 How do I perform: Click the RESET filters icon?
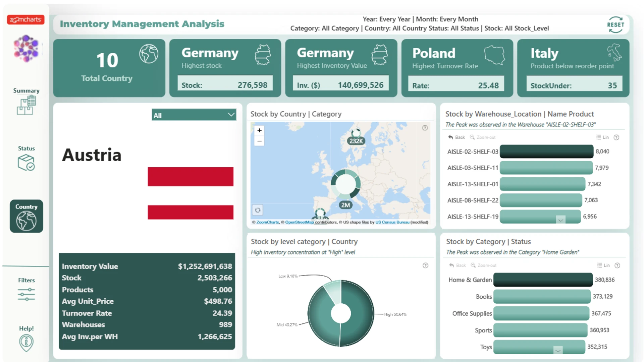coord(615,25)
